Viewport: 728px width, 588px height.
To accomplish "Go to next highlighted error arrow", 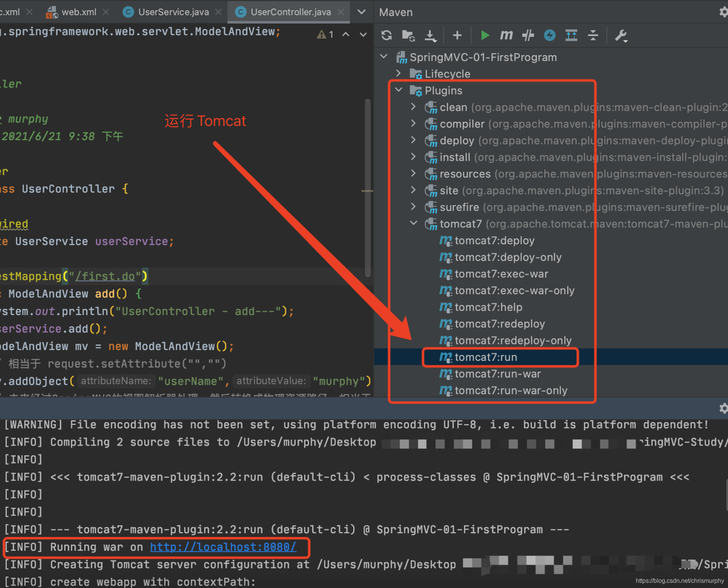I will 363,35.
